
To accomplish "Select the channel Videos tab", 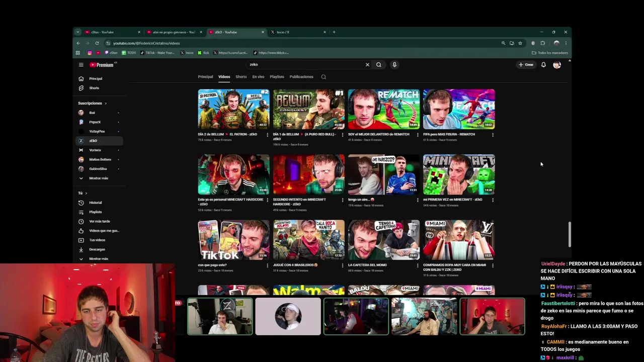I will [x=224, y=77].
